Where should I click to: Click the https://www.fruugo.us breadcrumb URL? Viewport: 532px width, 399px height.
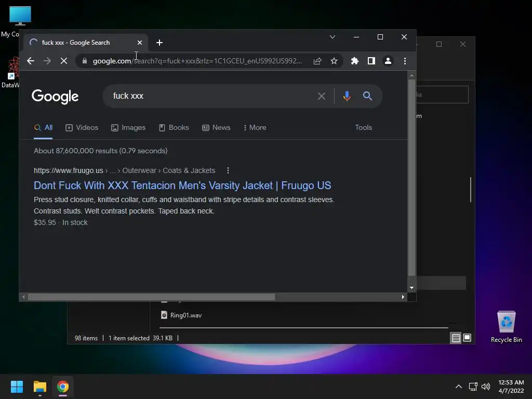click(x=69, y=170)
